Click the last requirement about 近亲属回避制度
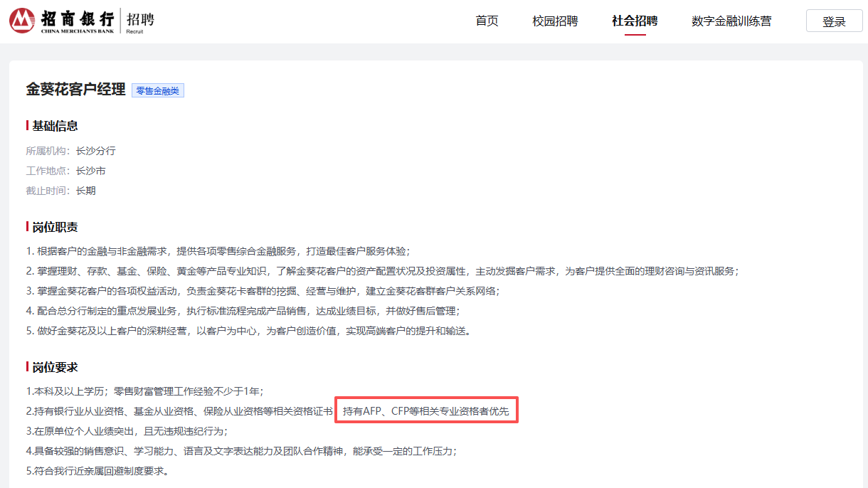868x488 pixels. tap(97, 471)
